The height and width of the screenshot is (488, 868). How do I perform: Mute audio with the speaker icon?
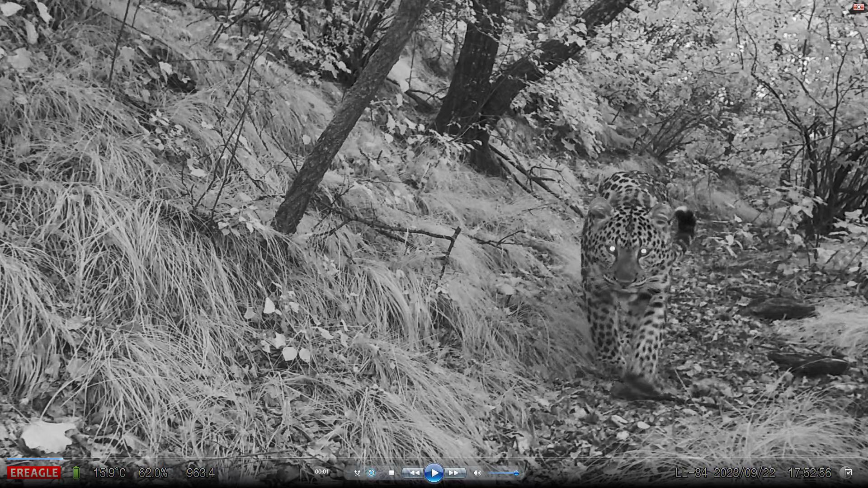pos(477,473)
